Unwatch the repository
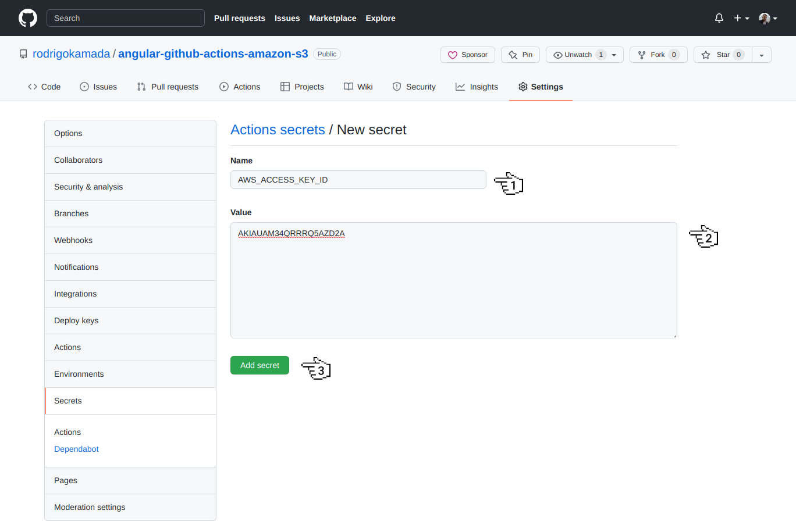This screenshot has height=532, width=796. (576, 54)
